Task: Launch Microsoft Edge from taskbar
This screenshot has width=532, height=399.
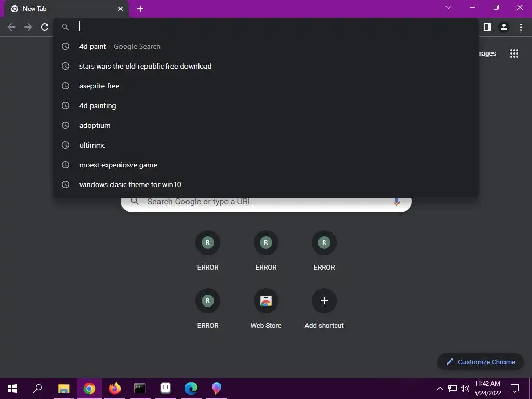Action: click(191, 389)
